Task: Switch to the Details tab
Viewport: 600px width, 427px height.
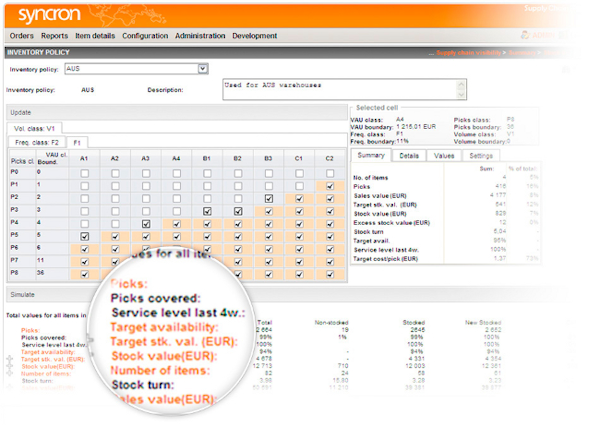Action: 408,156
